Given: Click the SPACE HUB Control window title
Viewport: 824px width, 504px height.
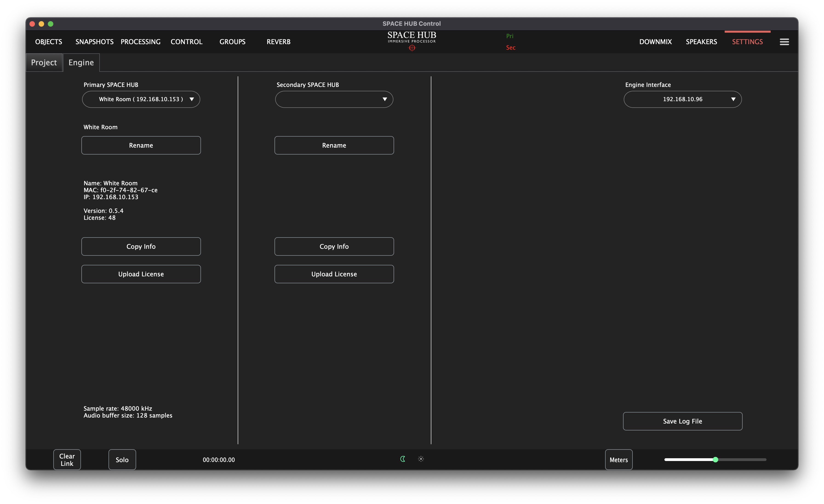Looking at the screenshot, I should pyautogui.click(x=412, y=24).
